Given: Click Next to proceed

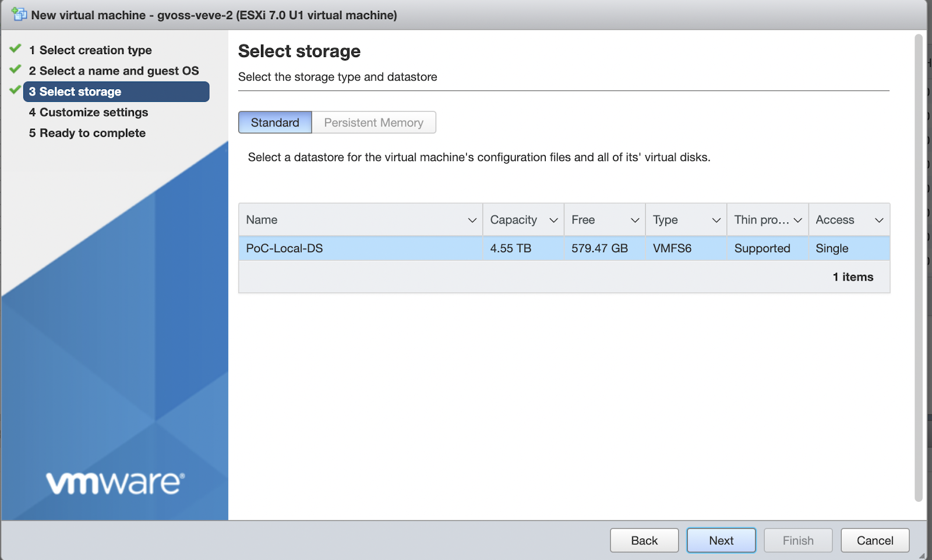Looking at the screenshot, I should [x=721, y=540].
